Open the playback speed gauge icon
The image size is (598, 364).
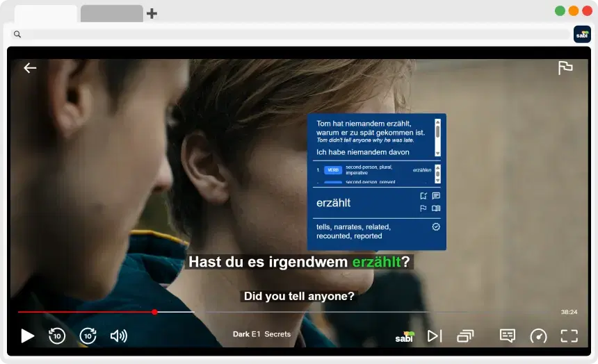tap(538, 336)
